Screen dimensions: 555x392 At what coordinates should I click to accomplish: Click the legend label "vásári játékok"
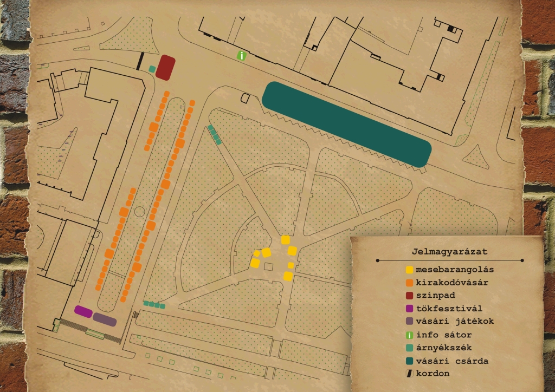(x=455, y=321)
